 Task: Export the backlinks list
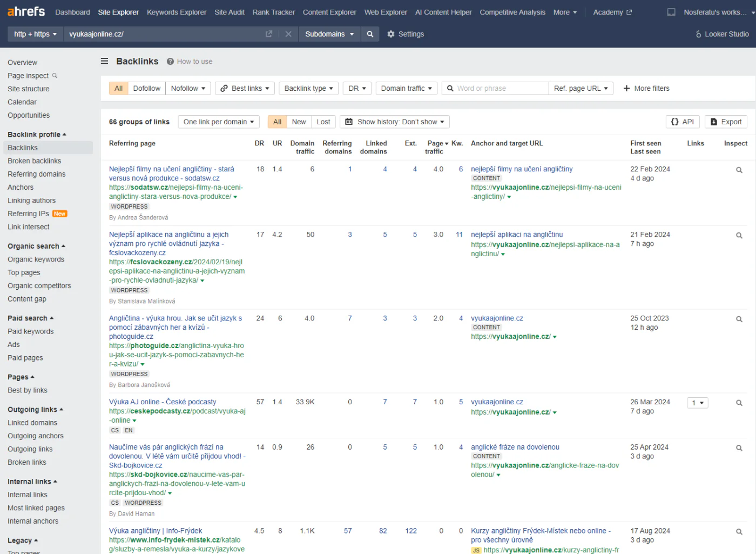coord(726,122)
